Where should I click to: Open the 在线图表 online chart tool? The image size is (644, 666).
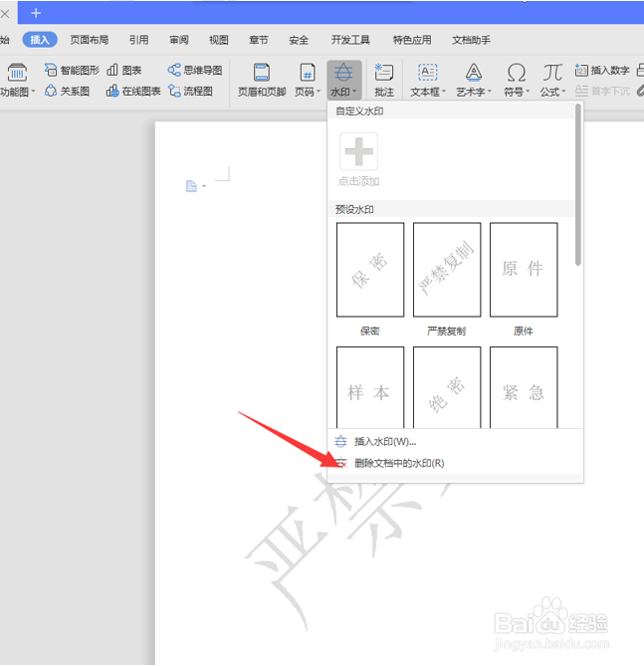tap(133, 91)
